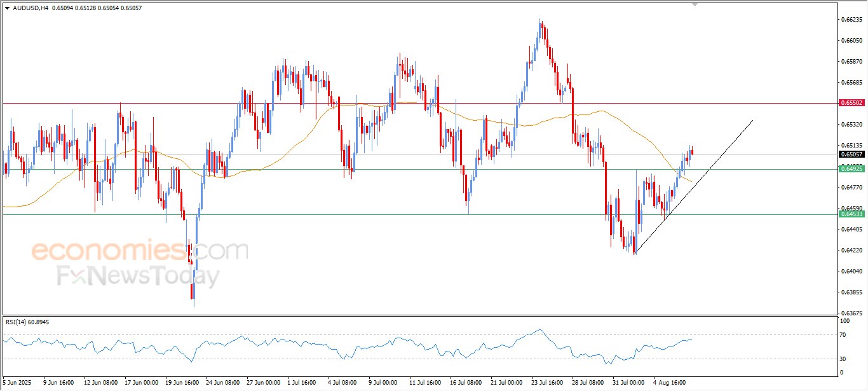Click the RSI scale value 70
868x391 pixels.
coord(843,334)
